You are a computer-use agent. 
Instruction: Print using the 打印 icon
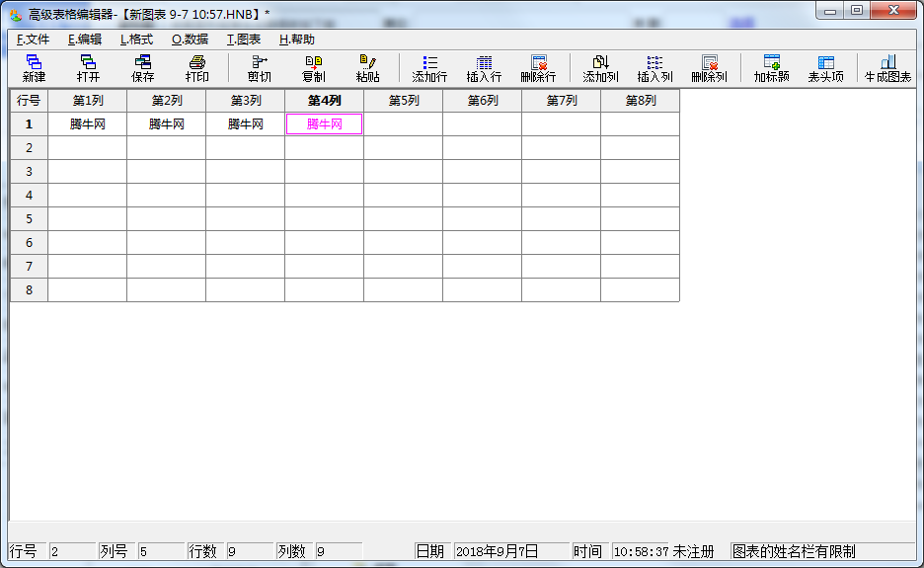(196, 68)
